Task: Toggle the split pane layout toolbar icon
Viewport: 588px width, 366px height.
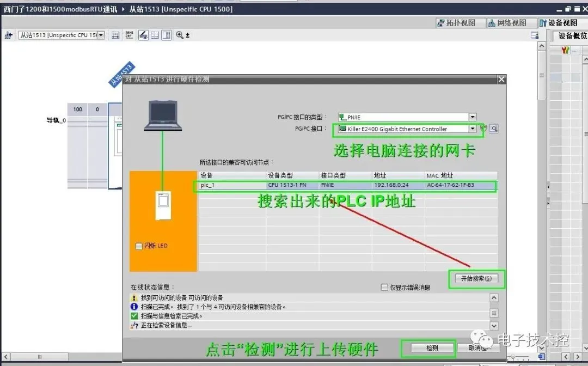Action: [167, 35]
